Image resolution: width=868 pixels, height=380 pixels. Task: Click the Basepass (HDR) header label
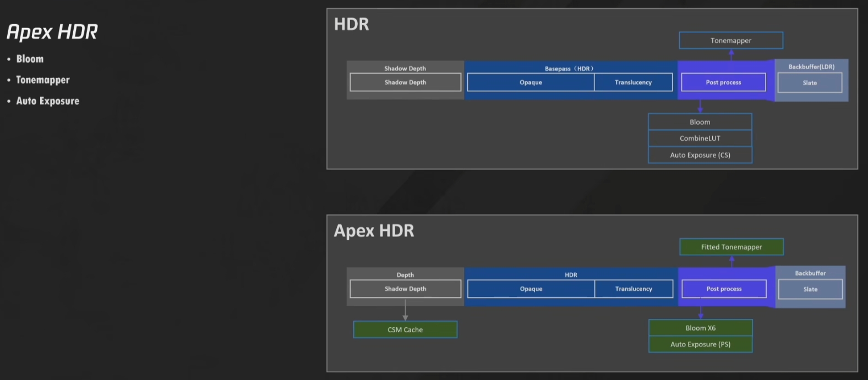tap(569, 68)
